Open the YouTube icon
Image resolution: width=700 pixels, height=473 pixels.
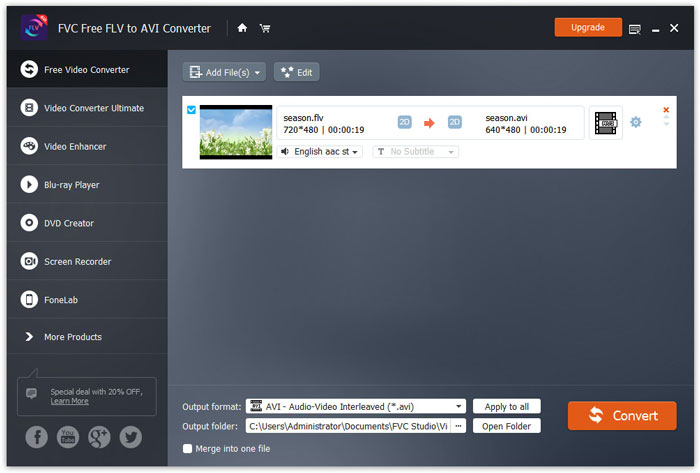(68, 437)
